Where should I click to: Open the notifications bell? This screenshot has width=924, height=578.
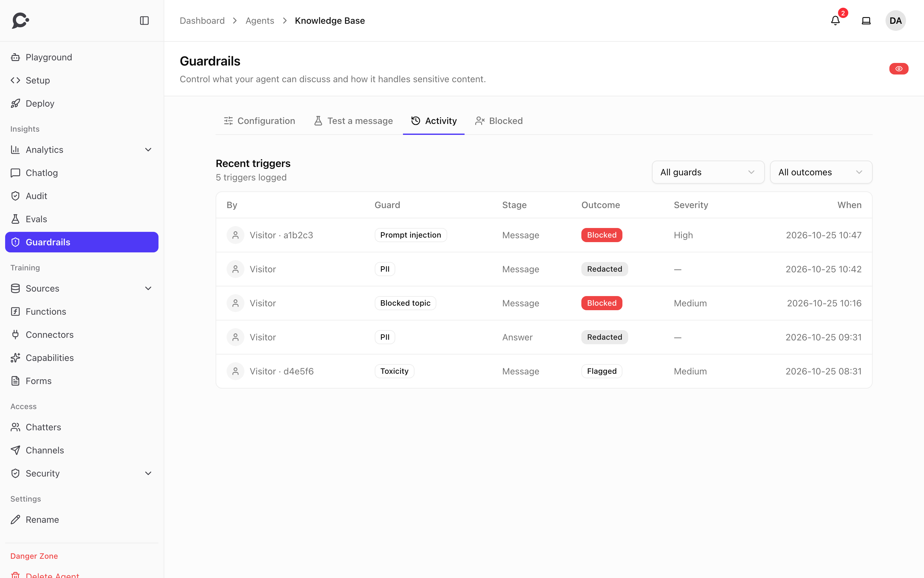click(835, 21)
